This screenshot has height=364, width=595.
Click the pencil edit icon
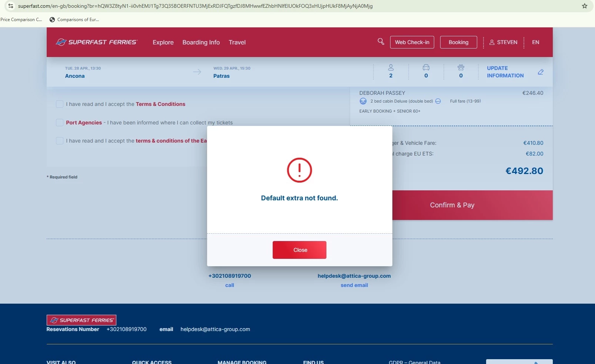[541, 72]
